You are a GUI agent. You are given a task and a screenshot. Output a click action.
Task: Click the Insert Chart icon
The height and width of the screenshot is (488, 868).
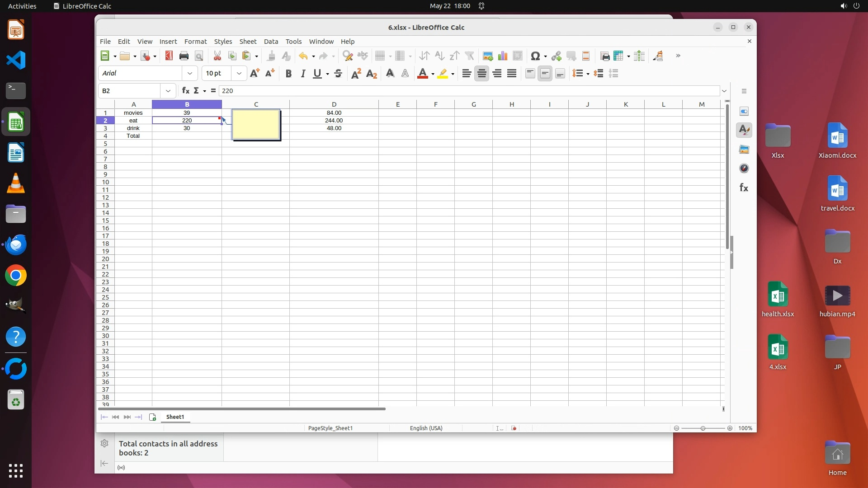(502, 56)
